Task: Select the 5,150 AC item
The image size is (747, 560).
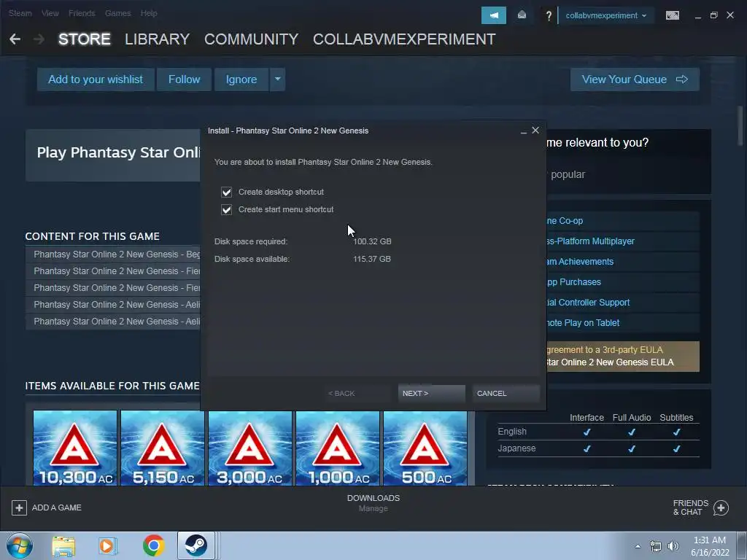Action: point(163,448)
